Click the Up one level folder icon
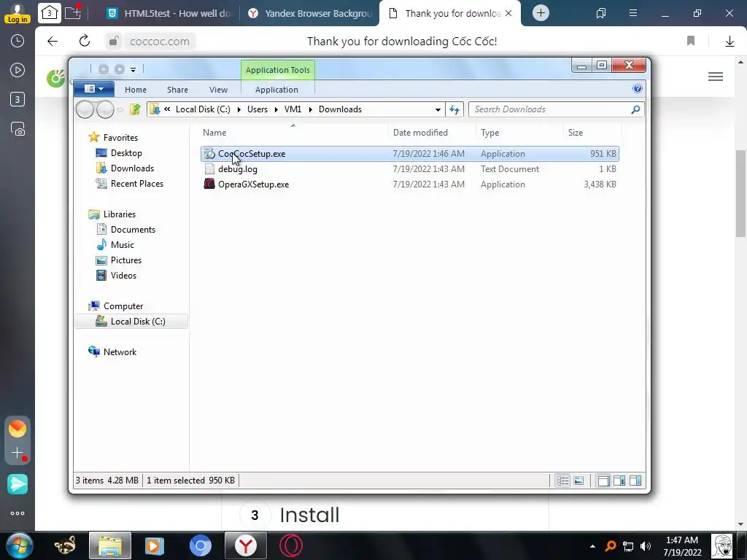 pos(135,109)
